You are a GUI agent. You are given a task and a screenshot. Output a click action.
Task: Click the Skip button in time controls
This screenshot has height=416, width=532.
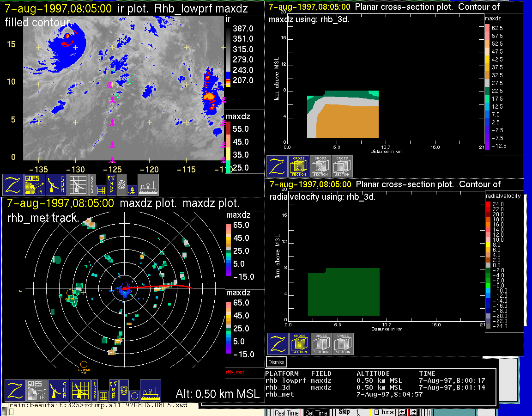pos(344,412)
